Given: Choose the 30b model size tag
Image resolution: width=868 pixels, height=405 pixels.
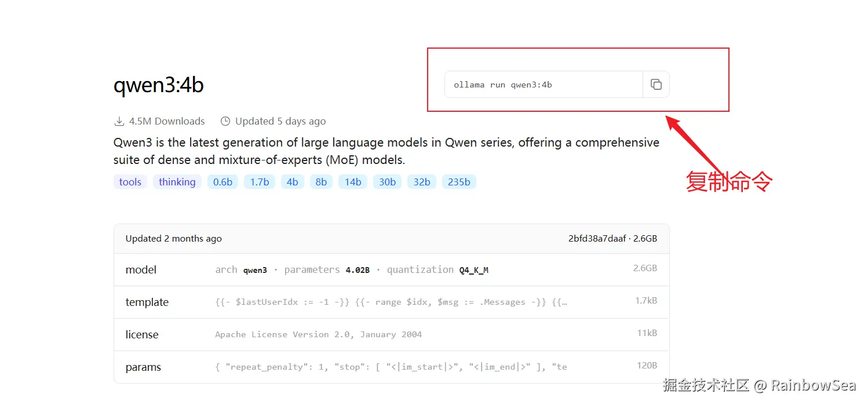Looking at the screenshot, I should click(x=387, y=182).
